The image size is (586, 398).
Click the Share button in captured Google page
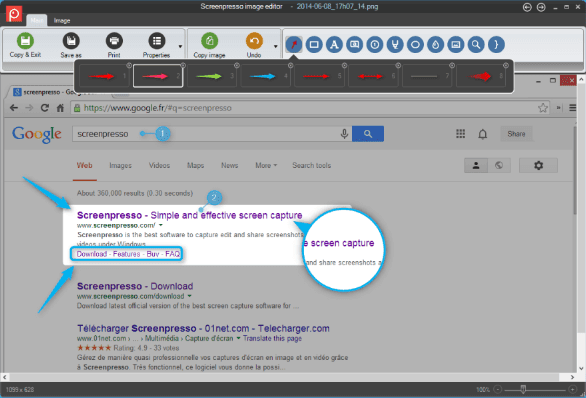coord(516,134)
